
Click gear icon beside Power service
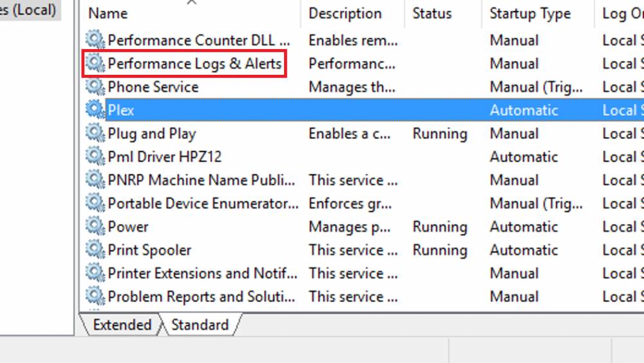[95, 226]
